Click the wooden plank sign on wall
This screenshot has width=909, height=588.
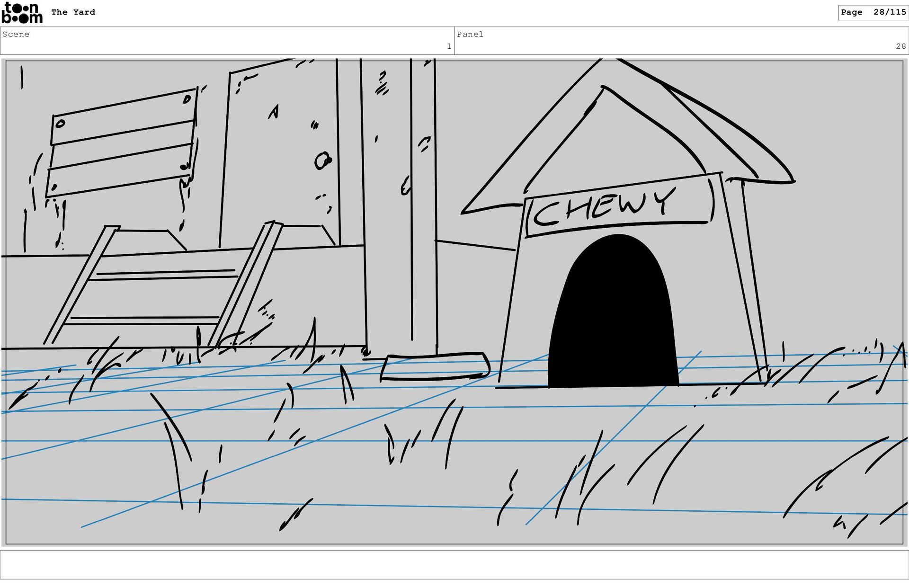point(122,143)
